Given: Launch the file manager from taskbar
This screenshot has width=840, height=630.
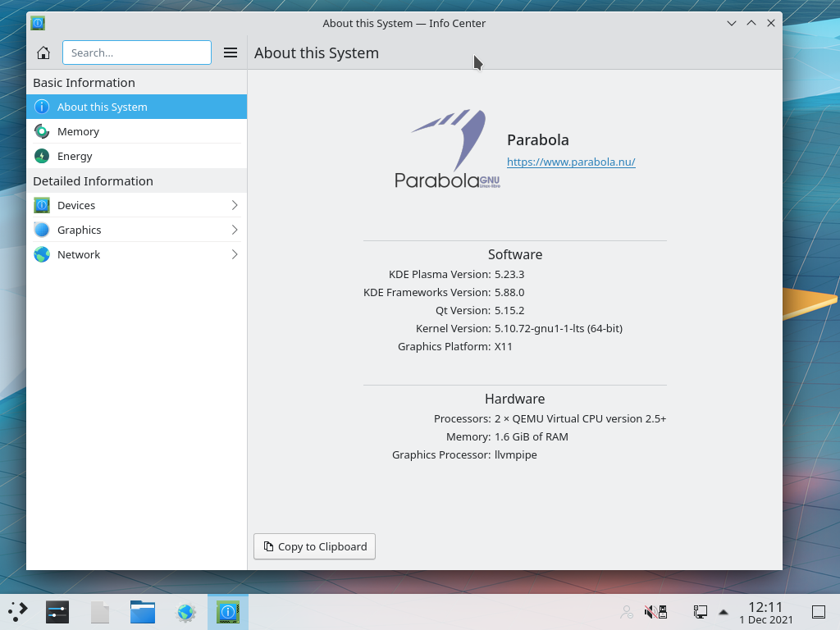Looking at the screenshot, I should click(143, 612).
